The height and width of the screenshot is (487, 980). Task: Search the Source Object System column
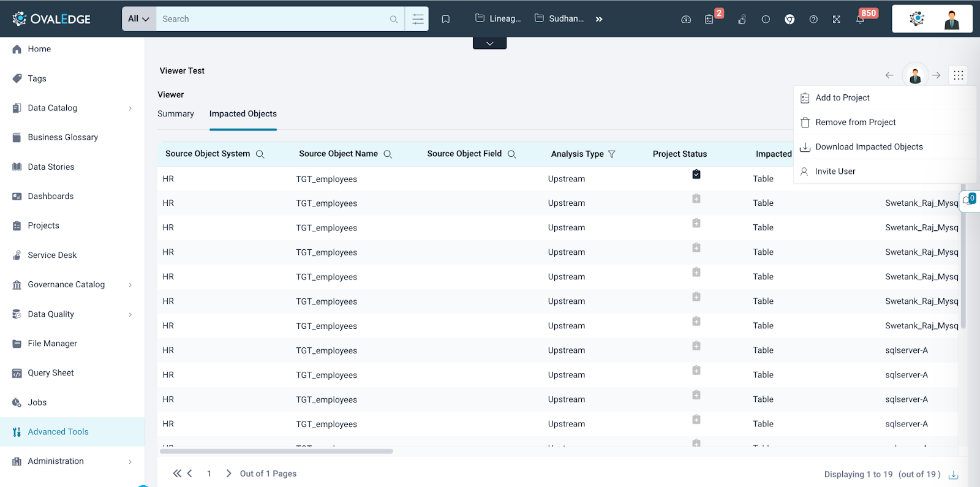coord(260,154)
